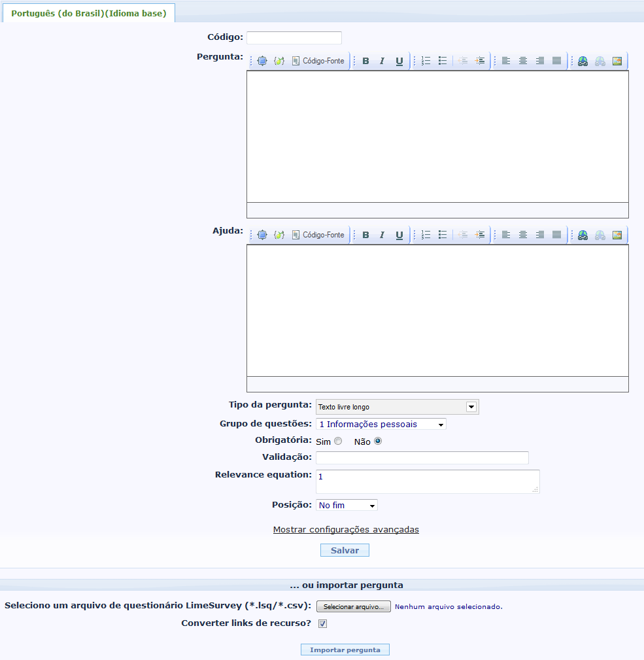
Task: Expand the Grupo de questões dropdown
Action: 381,424
